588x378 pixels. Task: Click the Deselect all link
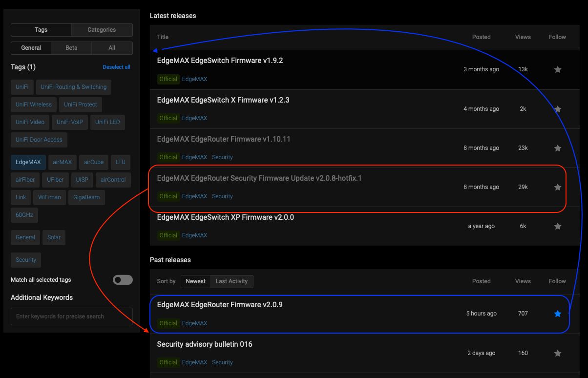coord(116,67)
